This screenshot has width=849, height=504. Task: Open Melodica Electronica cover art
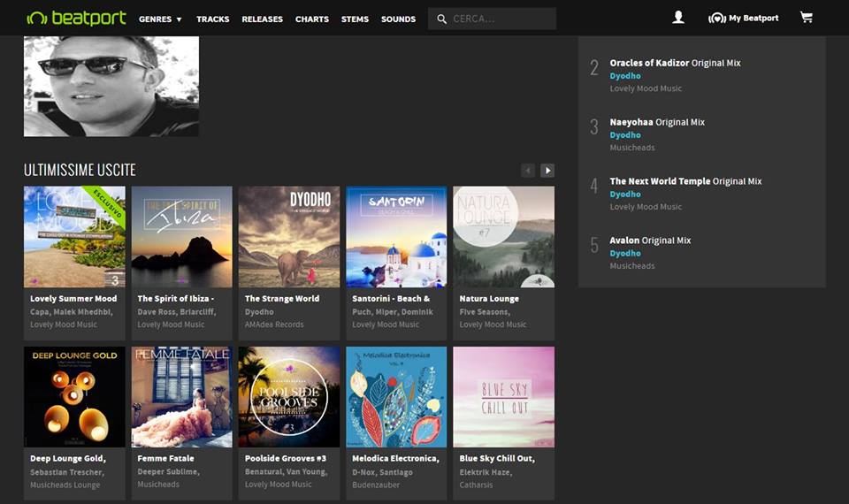pos(396,397)
